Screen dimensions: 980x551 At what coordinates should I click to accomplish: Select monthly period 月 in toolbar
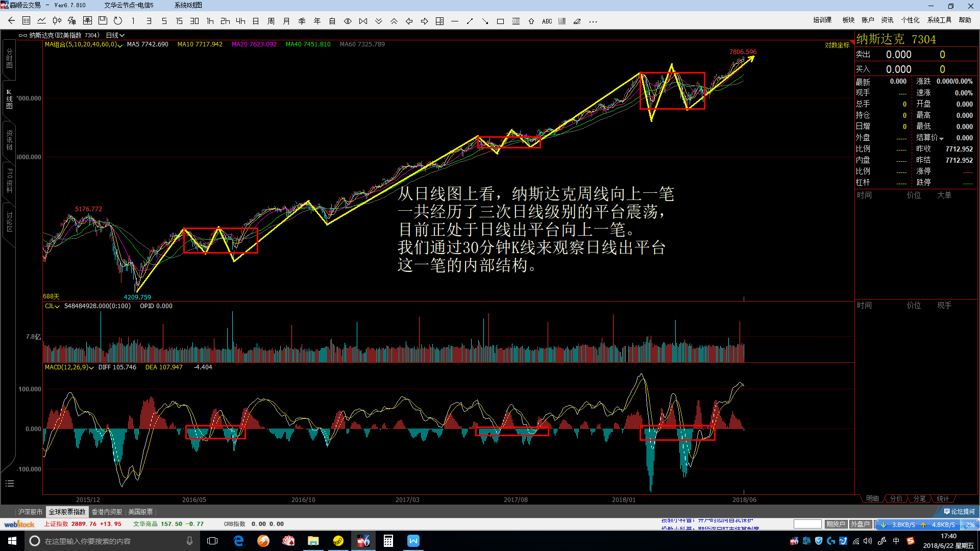[286, 21]
